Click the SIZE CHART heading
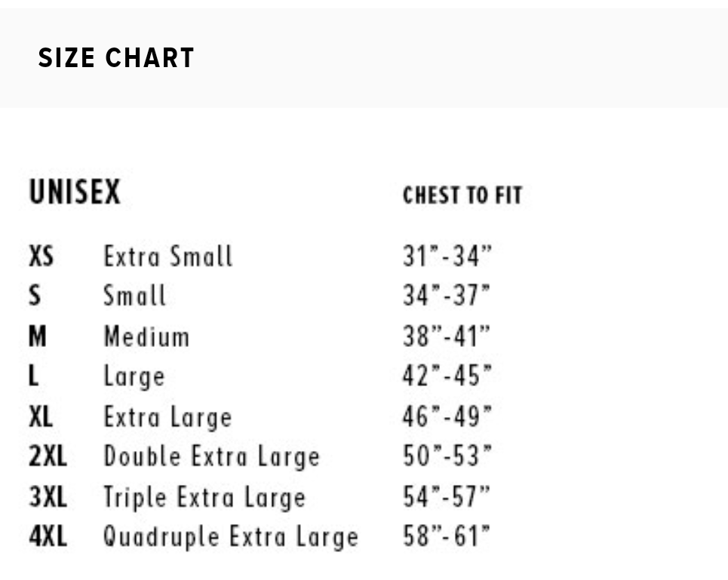This screenshot has width=728, height=580. 116,58
